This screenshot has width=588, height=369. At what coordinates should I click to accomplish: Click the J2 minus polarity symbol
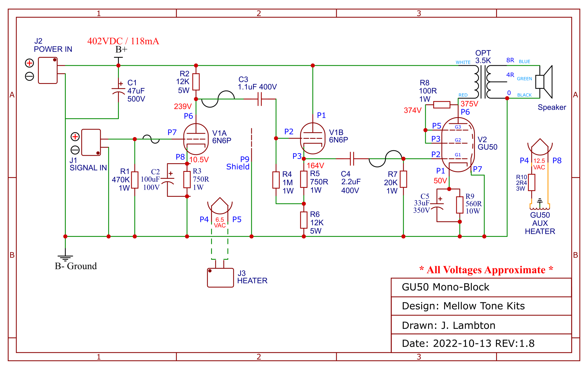[29, 76]
